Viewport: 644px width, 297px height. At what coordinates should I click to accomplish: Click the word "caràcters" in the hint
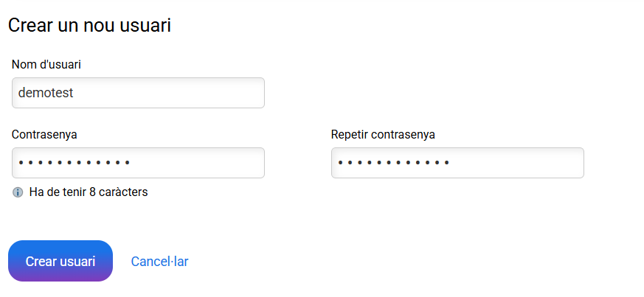coord(123,192)
